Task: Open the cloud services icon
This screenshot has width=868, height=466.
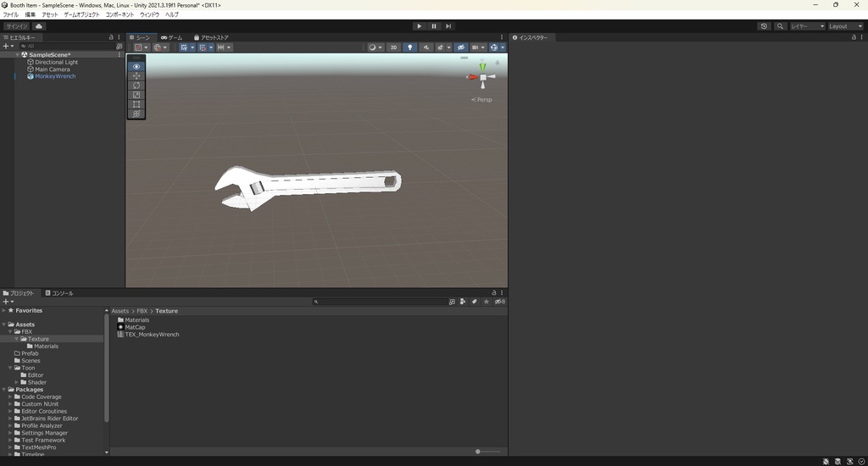Action: [x=39, y=26]
